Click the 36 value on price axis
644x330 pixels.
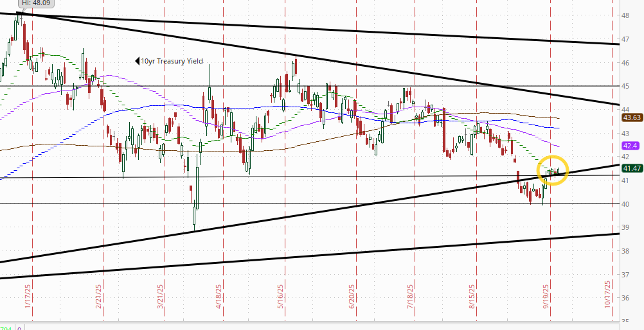coord(627,298)
